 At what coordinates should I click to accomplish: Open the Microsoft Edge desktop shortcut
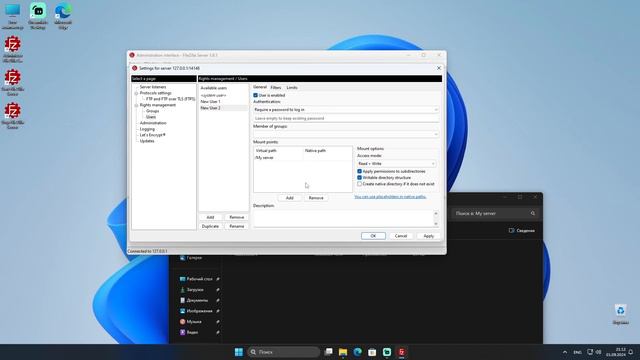pos(63,16)
